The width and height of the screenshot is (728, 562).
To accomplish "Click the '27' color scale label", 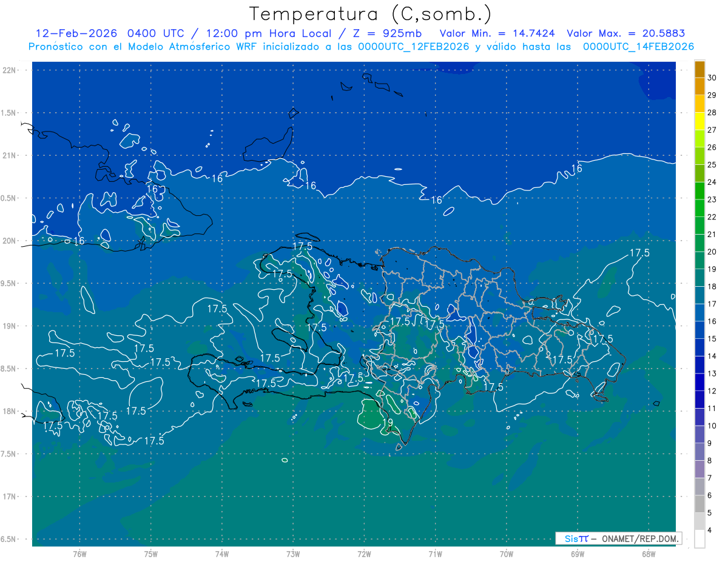I will (x=712, y=130).
